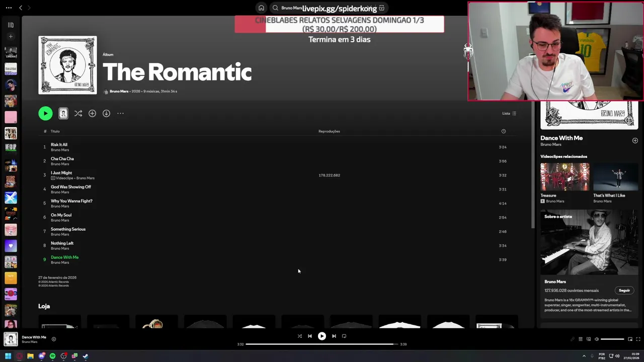644x362 pixels.
Task: Open That's What I Like video thumbnail
Action: tap(616, 176)
